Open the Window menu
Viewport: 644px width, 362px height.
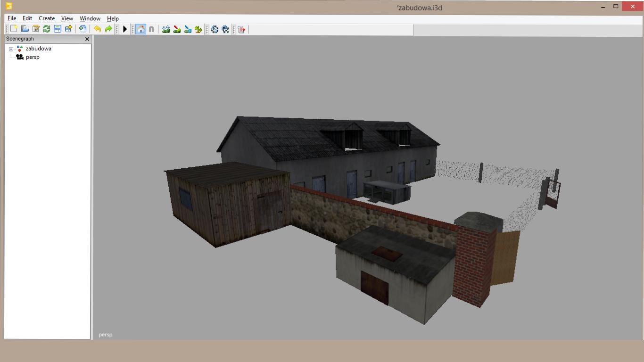pyautogui.click(x=90, y=18)
